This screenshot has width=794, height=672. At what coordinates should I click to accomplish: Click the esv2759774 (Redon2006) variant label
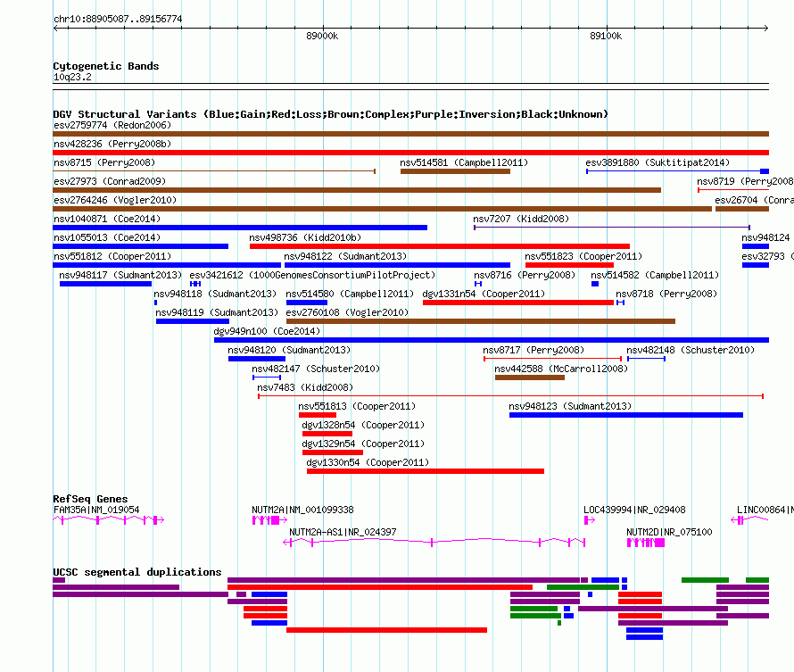112,125
